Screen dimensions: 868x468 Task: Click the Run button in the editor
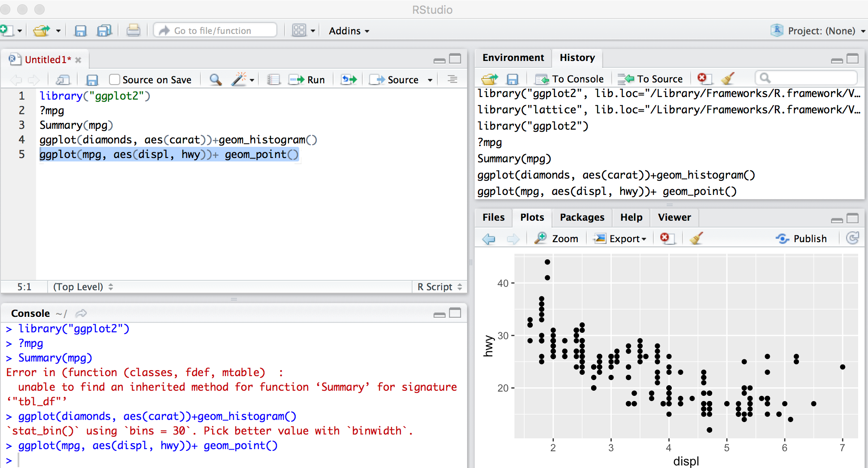(x=307, y=80)
